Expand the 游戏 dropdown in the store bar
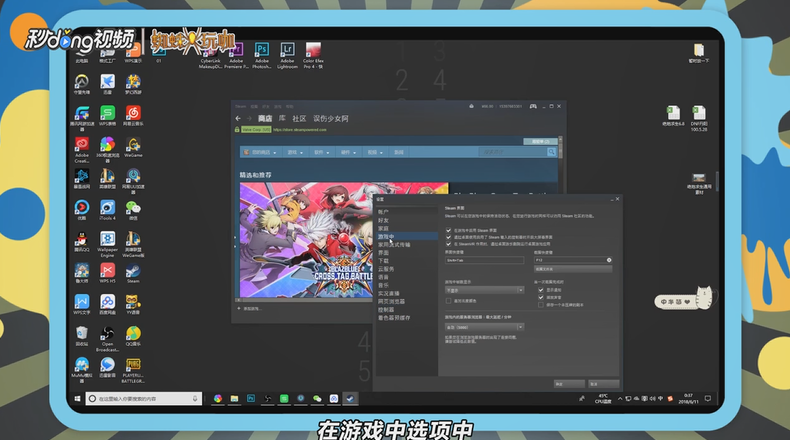 coord(295,152)
